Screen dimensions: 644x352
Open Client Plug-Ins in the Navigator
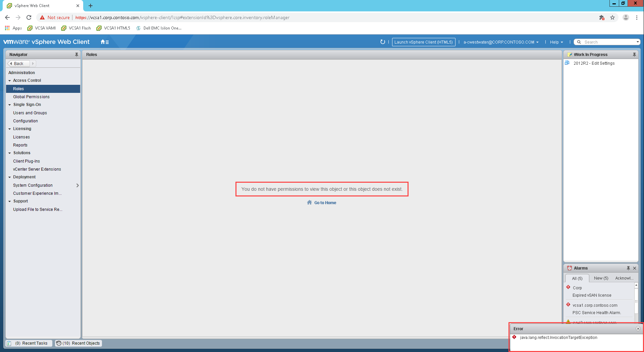[43, 161]
